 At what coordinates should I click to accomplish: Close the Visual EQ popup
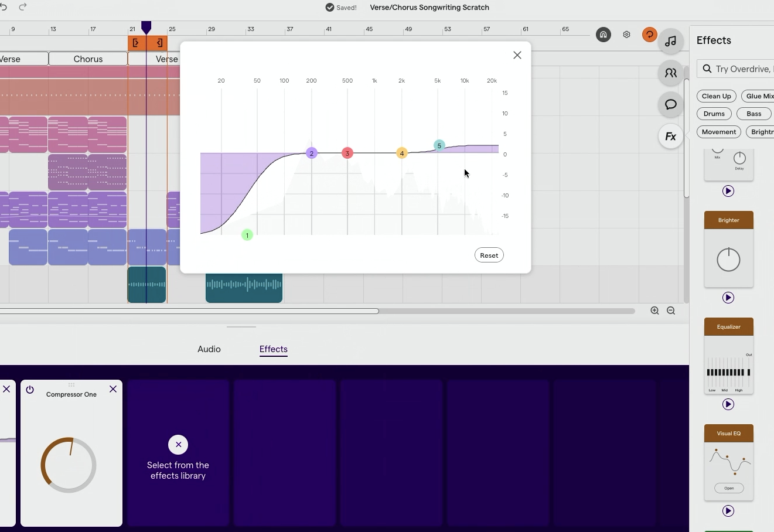pos(517,55)
